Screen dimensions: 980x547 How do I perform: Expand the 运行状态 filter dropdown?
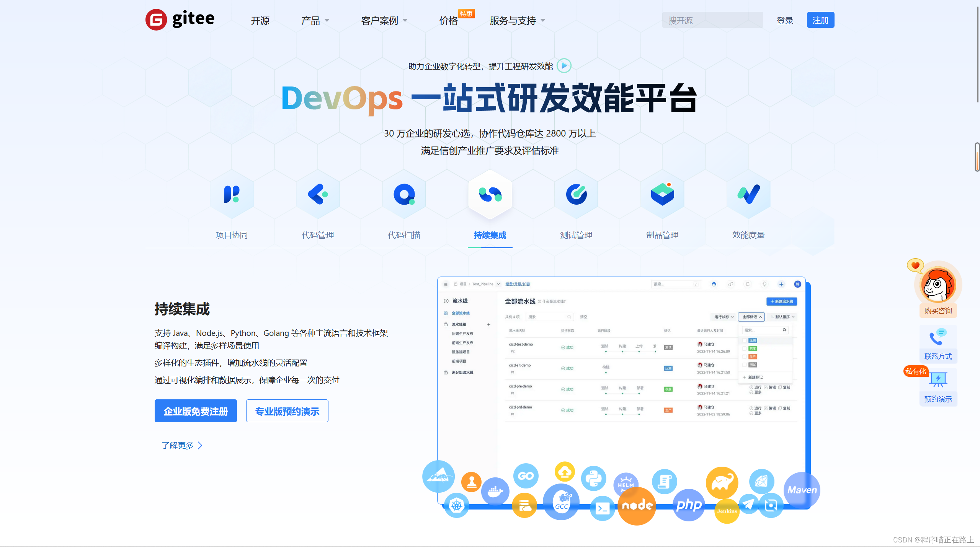coord(723,317)
